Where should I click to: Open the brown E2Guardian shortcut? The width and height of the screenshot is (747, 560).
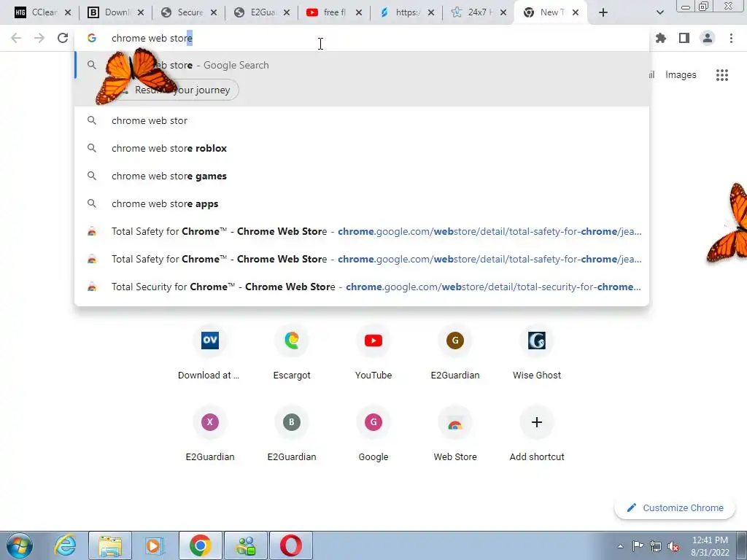click(x=455, y=353)
